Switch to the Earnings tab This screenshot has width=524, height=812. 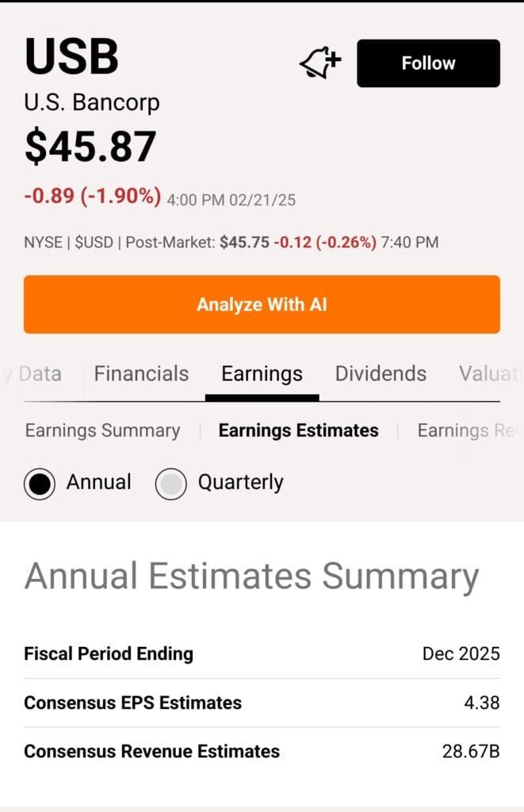tap(262, 373)
